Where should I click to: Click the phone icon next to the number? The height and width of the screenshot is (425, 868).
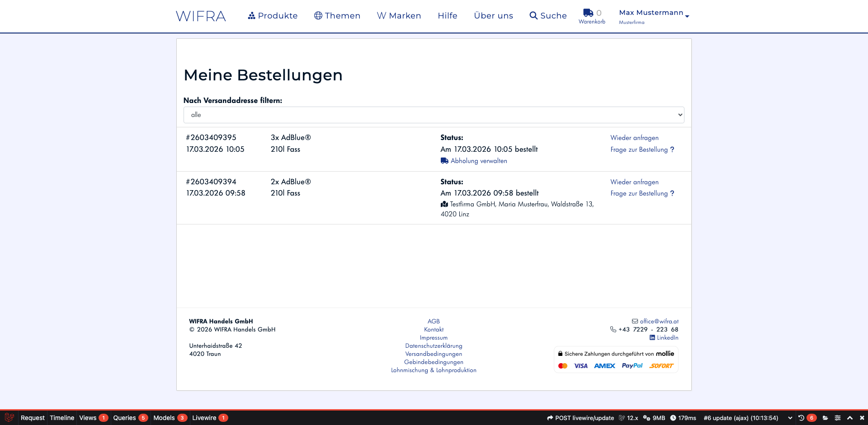tap(613, 329)
